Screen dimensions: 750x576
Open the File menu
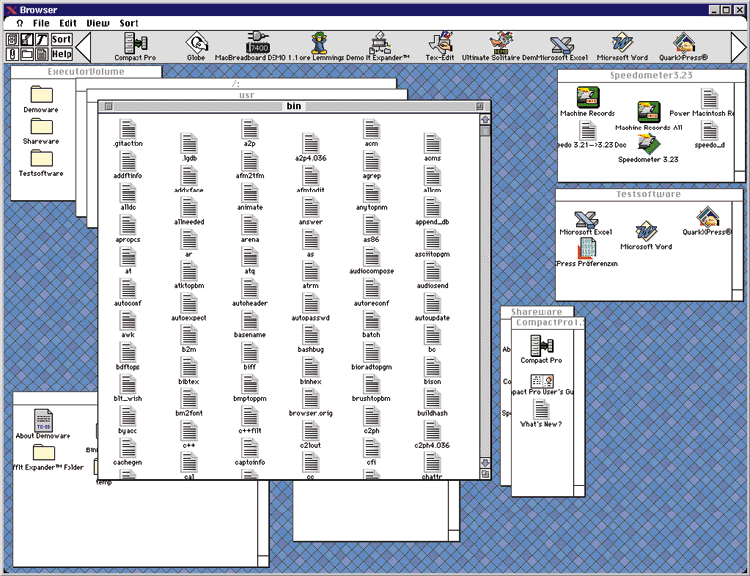(41, 23)
